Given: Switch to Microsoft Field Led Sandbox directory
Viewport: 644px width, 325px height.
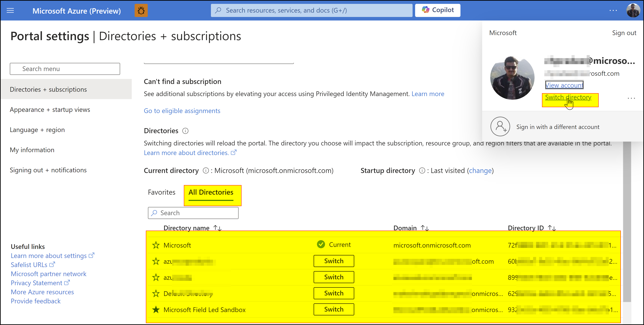Looking at the screenshot, I should point(334,309).
